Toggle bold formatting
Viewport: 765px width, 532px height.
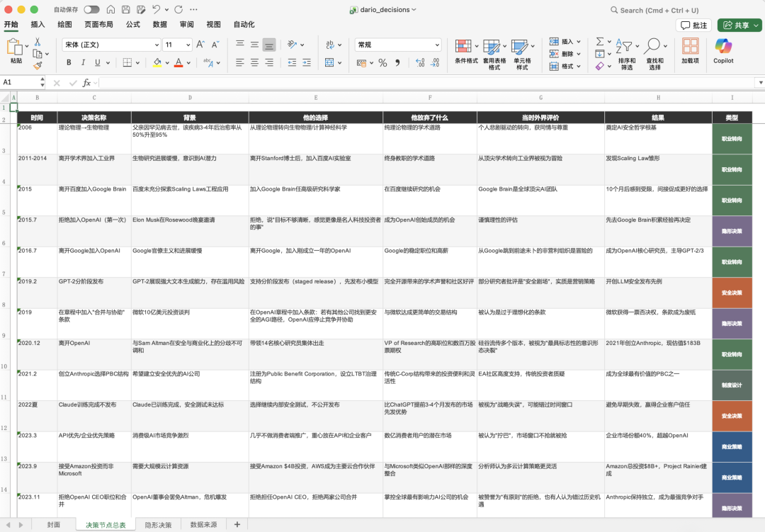pos(69,62)
